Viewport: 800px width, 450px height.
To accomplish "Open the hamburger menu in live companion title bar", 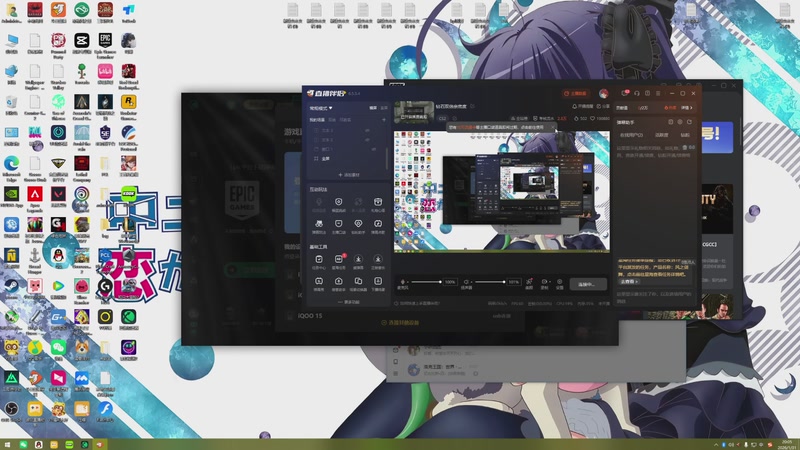I will pyautogui.click(x=658, y=93).
